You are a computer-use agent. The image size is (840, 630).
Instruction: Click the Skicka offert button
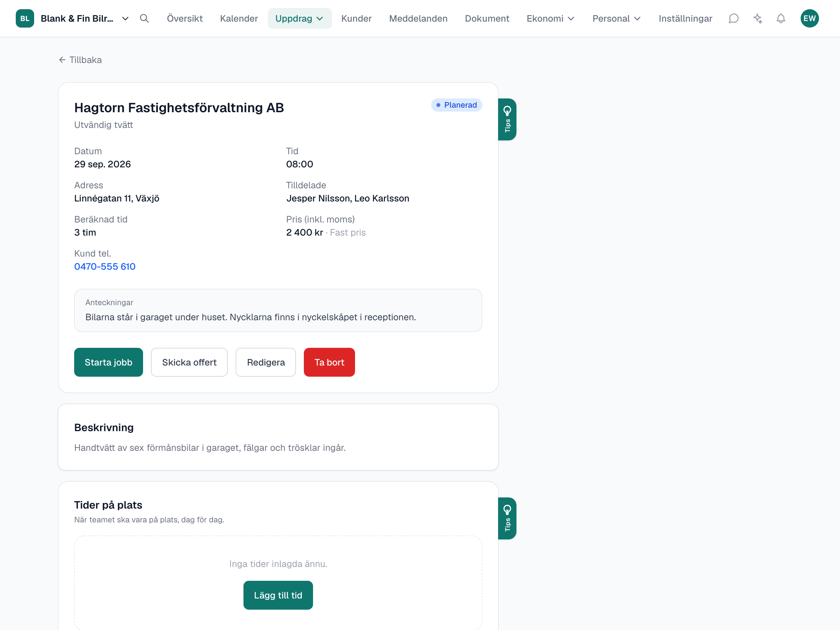point(189,362)
